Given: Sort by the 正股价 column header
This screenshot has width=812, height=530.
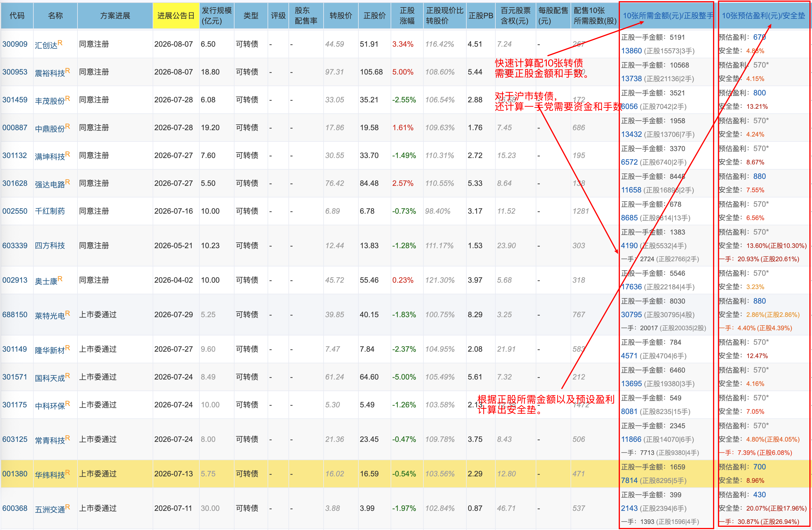Looking at the screenshot, I should [375, 16].
